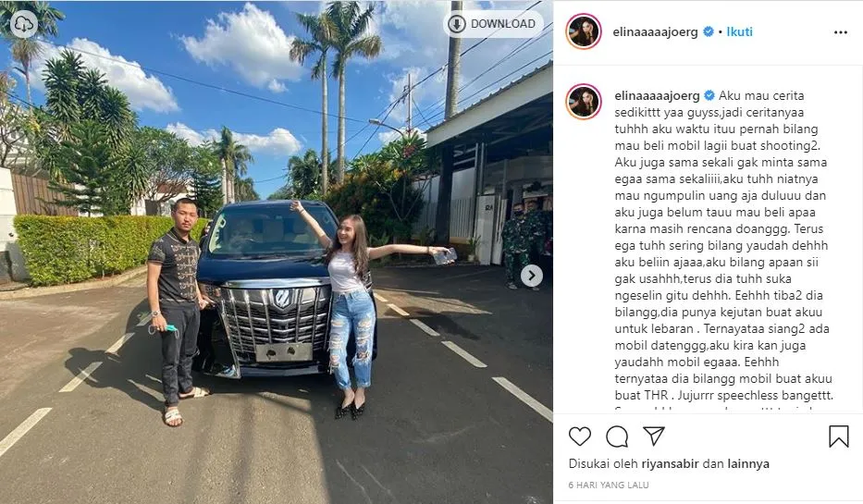Open elinaaaajoerg username in caption
Viewport: 863px width, 504px height.
(657, 96)
